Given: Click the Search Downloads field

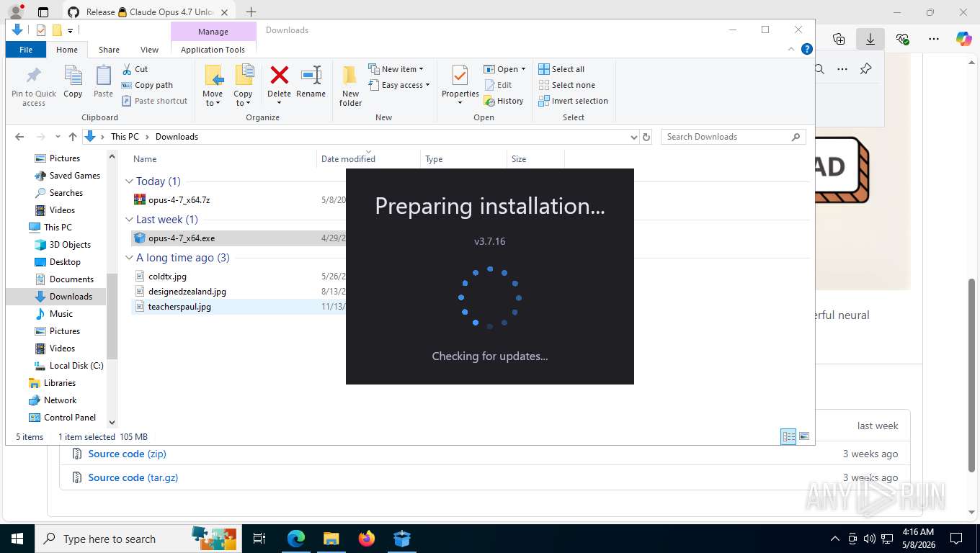Looking at the screenshot, I should point(733,137).
